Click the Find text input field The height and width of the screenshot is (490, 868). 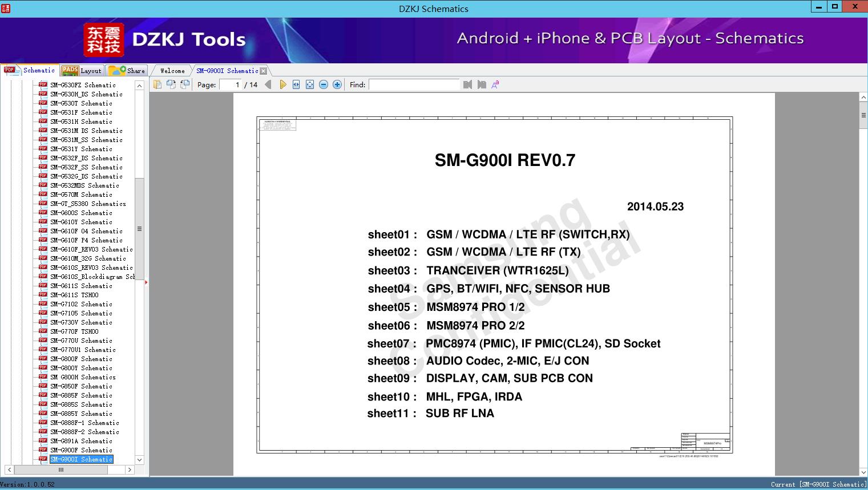coord(414,84)
